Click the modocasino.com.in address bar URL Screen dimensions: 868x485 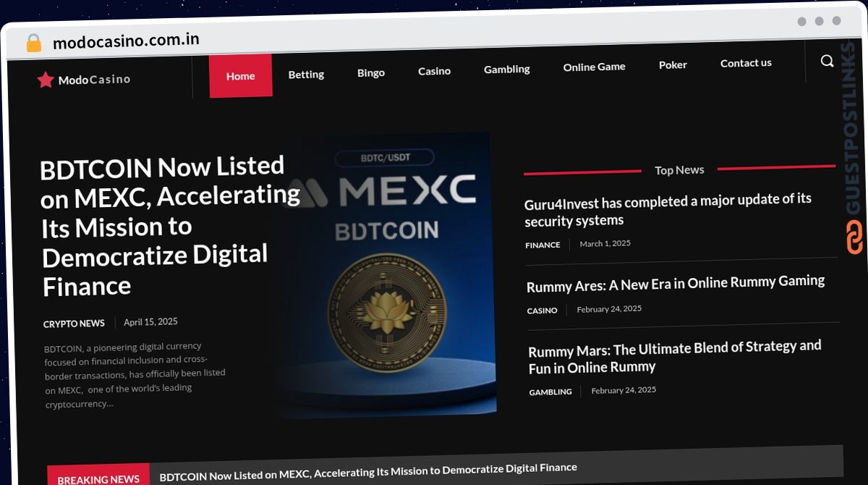[x=126, y=41]
